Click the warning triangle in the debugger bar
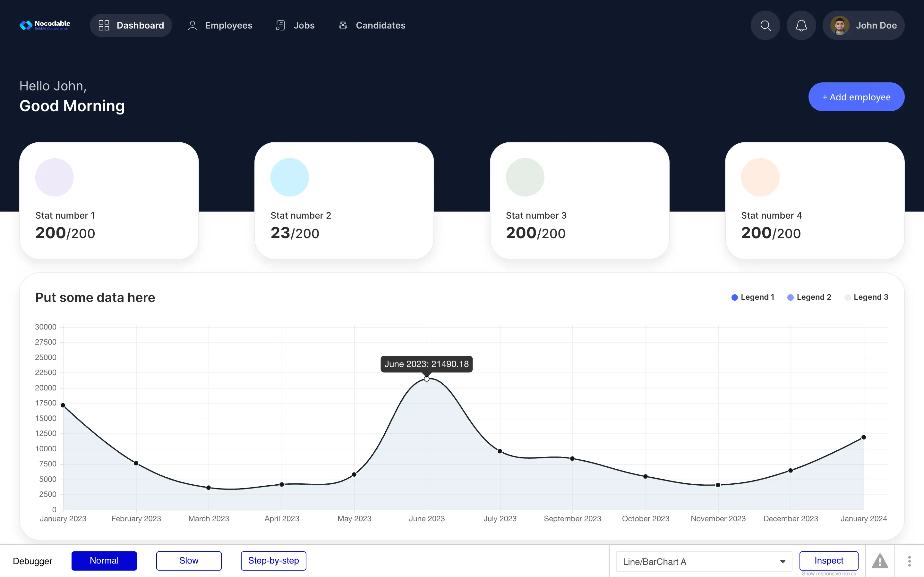Screen dimensions: 924x577 (879, 561)
